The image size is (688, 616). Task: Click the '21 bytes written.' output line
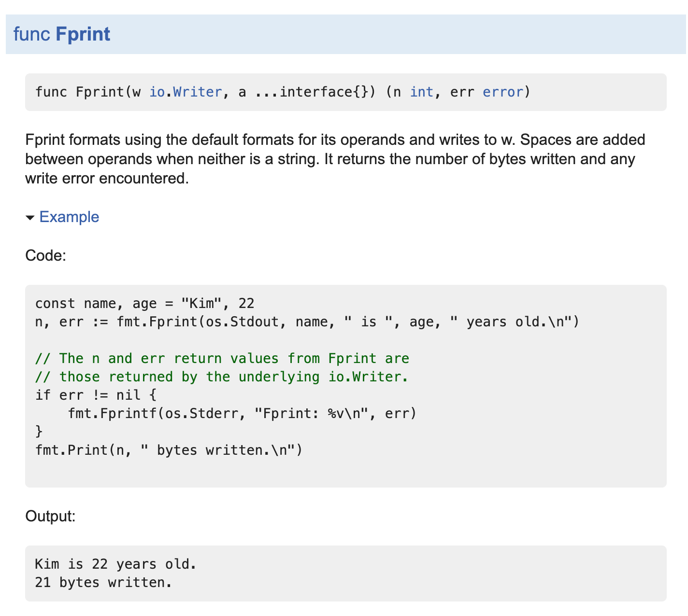[x=103, y=582]
